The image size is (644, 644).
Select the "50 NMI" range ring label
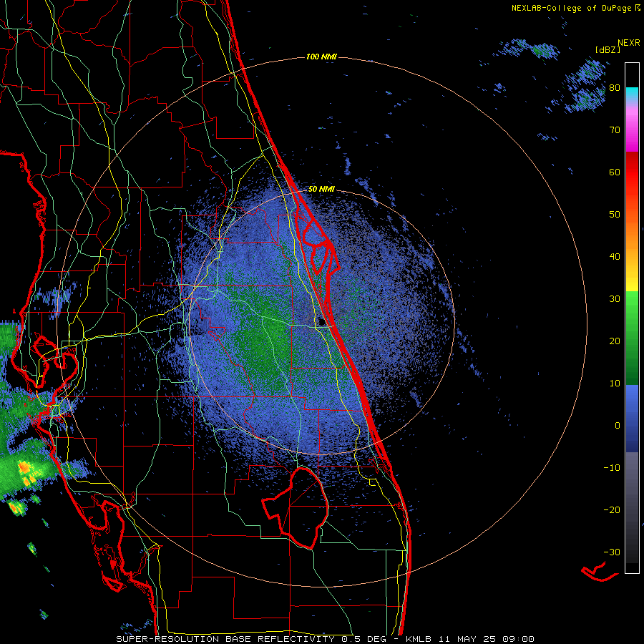tap(321, 190)
